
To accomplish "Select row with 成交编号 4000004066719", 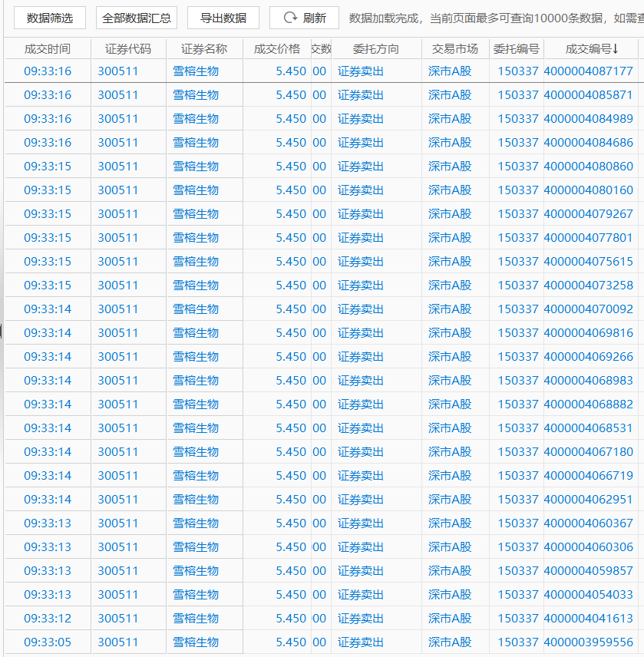I will [x=322, y=476].
